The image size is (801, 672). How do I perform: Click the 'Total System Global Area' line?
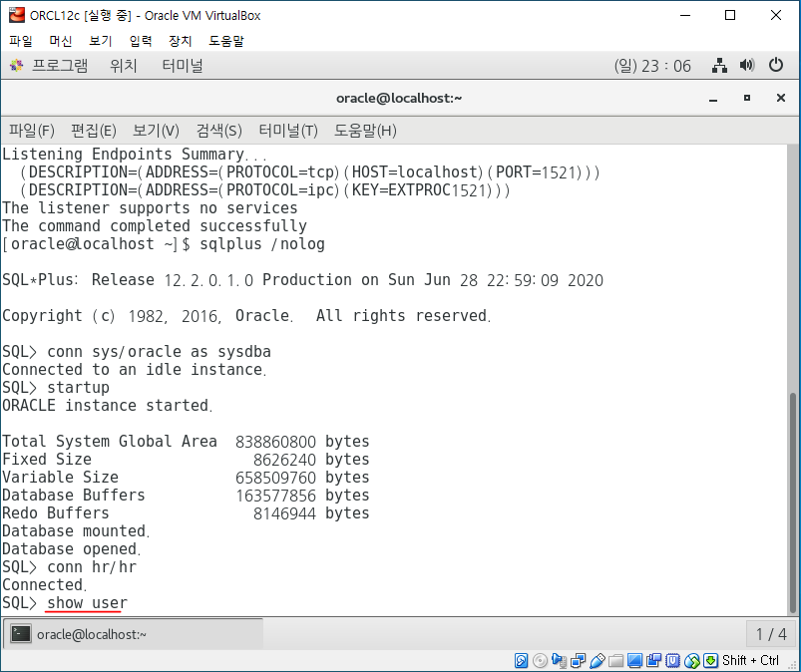pos(186,442)
